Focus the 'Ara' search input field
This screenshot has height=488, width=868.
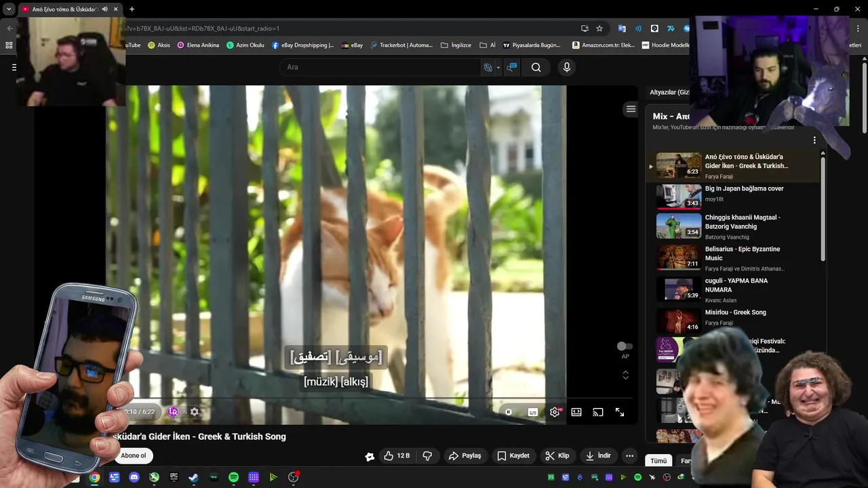pos(380,67)
